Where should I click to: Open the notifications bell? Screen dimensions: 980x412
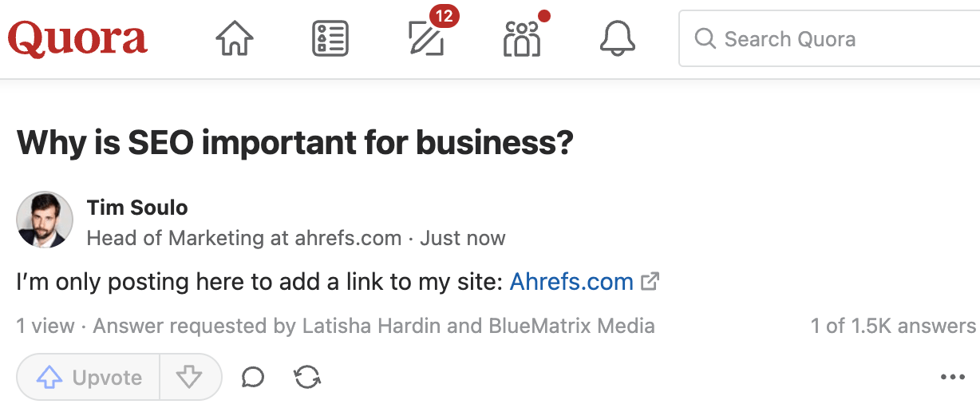coord(617,38)
